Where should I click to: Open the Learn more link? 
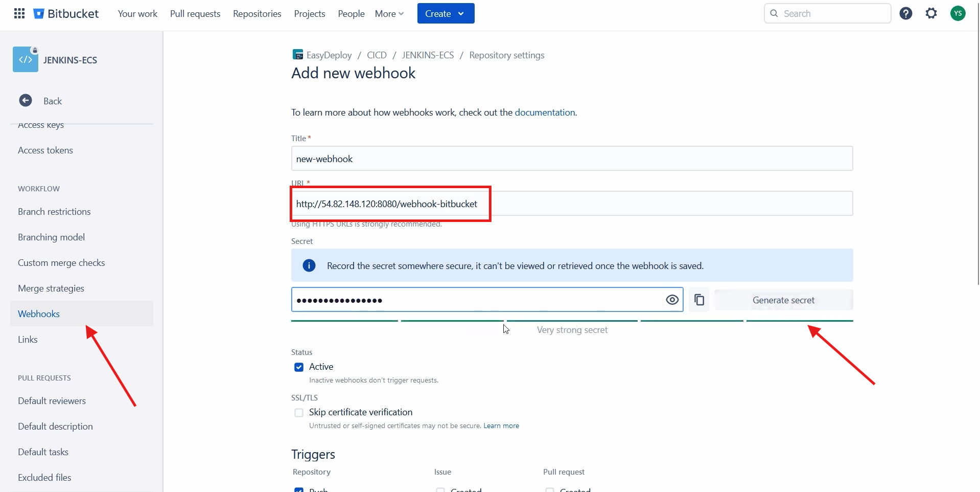(x=501, y=426)
